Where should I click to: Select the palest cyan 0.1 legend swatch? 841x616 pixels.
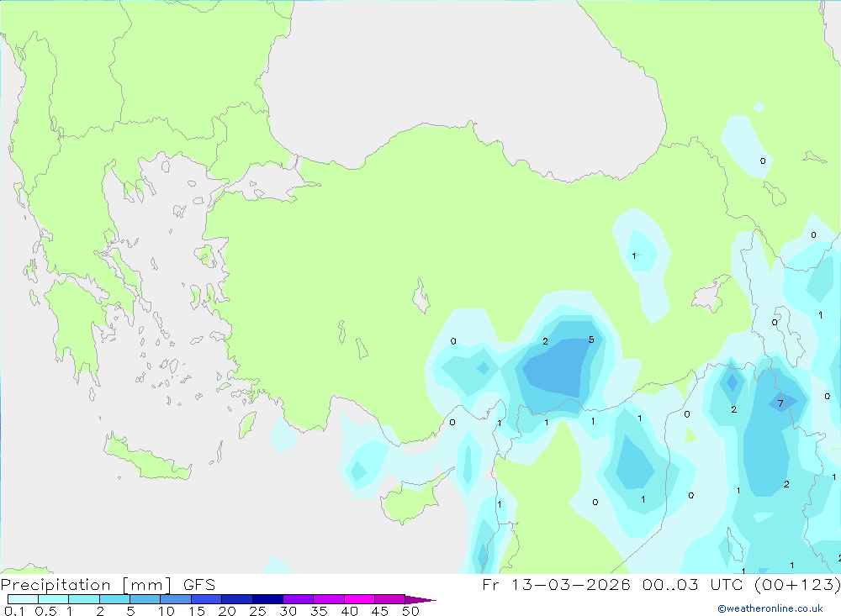click(23, 599)
